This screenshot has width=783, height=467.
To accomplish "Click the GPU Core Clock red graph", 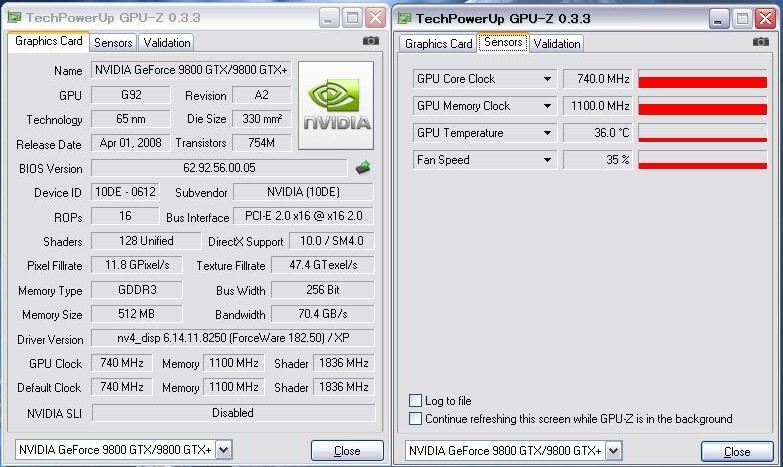I will pos(703,79).
